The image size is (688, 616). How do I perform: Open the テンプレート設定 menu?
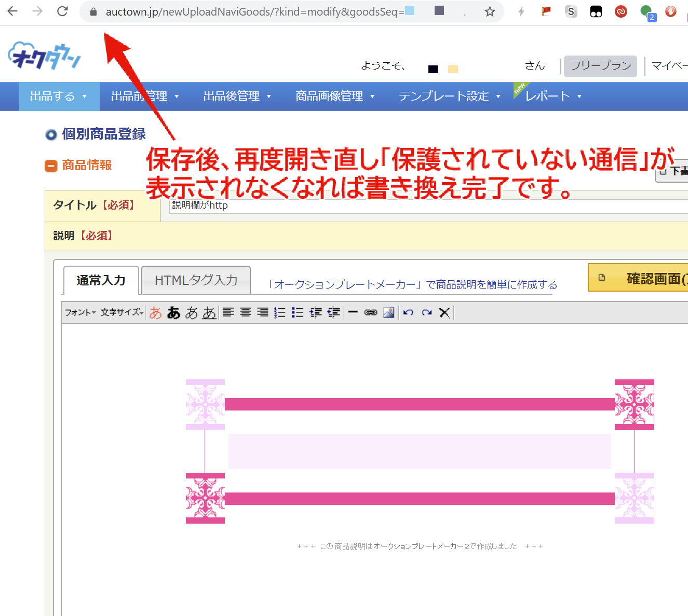(449, 96)
